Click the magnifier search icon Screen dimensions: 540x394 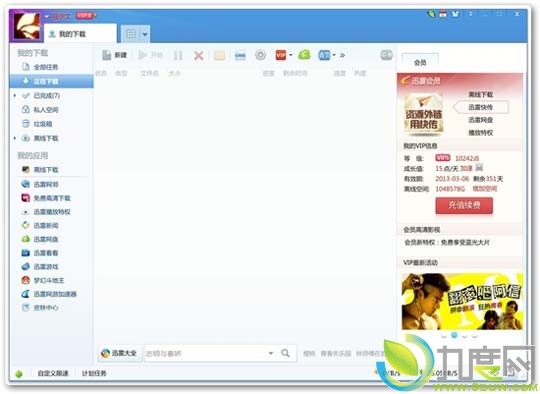pos(285,353)
